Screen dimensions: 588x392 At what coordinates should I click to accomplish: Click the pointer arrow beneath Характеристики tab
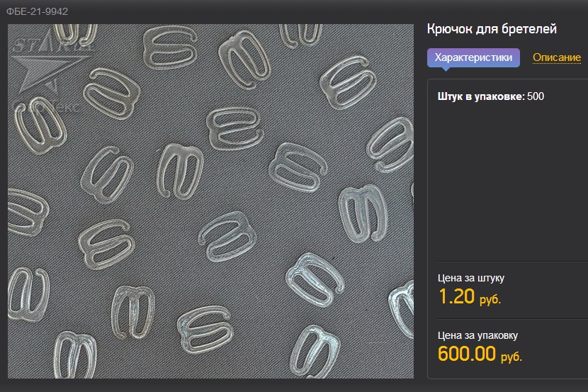(446, 69)
